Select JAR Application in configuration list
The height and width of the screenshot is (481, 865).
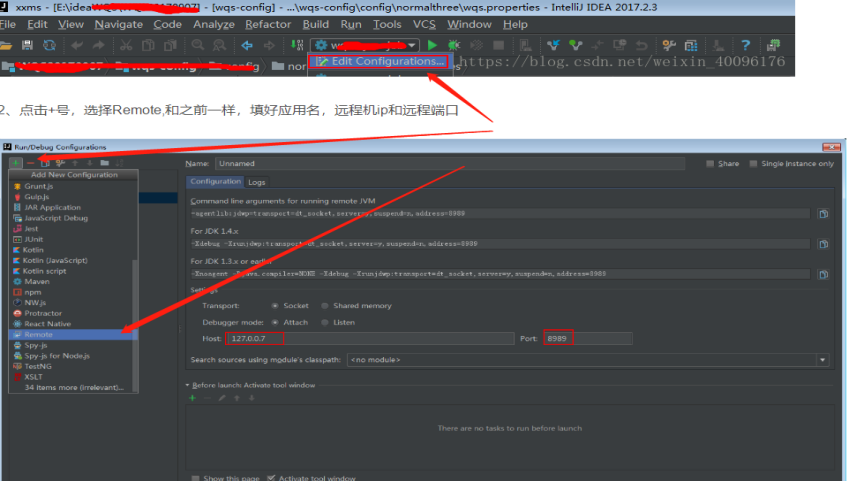point(73,207)
